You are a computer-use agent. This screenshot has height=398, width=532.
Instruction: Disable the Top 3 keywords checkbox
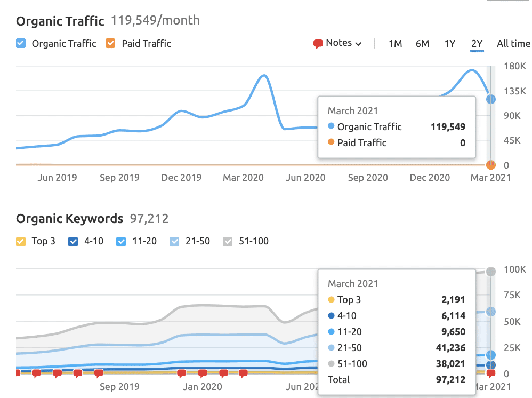[21, 241]
